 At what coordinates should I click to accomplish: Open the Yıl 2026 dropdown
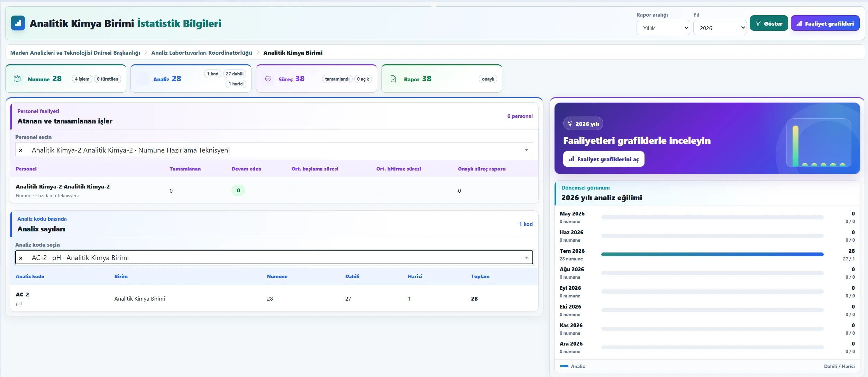[720, 28]
